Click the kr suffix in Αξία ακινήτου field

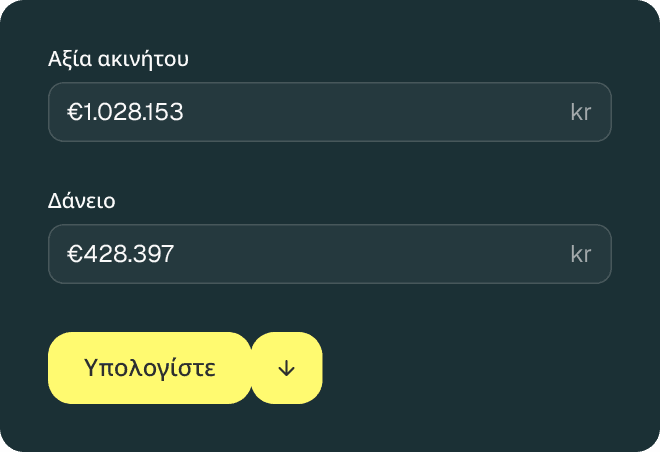click(581, 112)
